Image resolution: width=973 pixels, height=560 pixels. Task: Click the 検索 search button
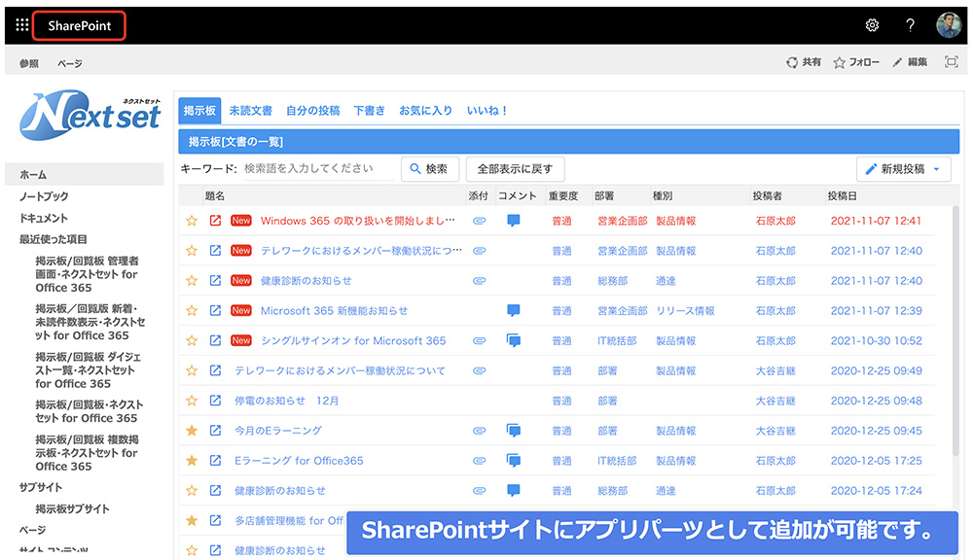[430, 169]
